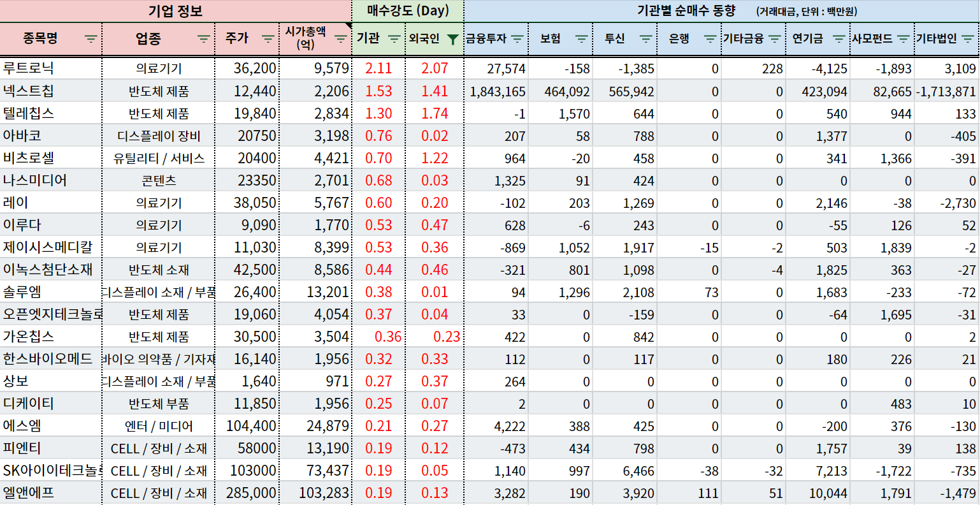Open the 보험 column filter
This screenshot has height=505, width=980.
(581, 39)
